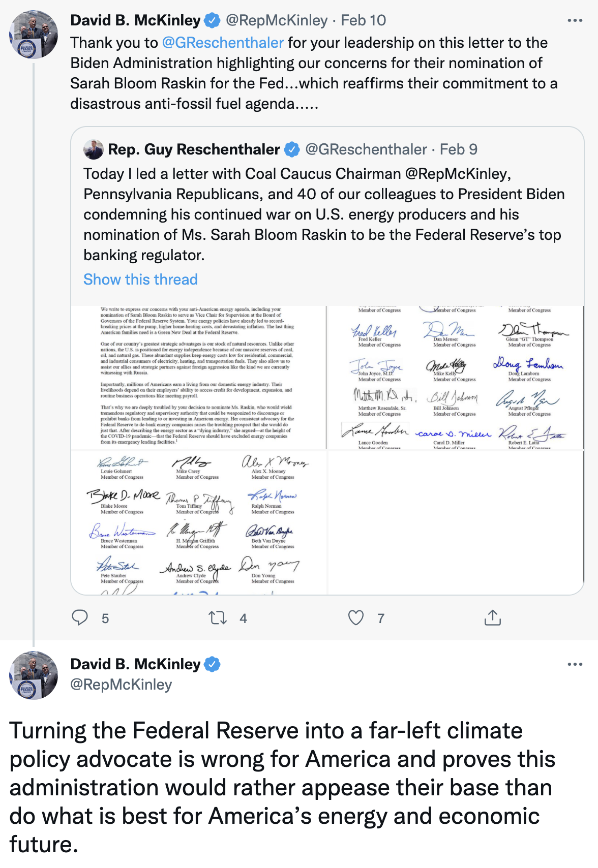Open the bottom-left signatures image
598x868 pixels.
click(x=198, y=522)
